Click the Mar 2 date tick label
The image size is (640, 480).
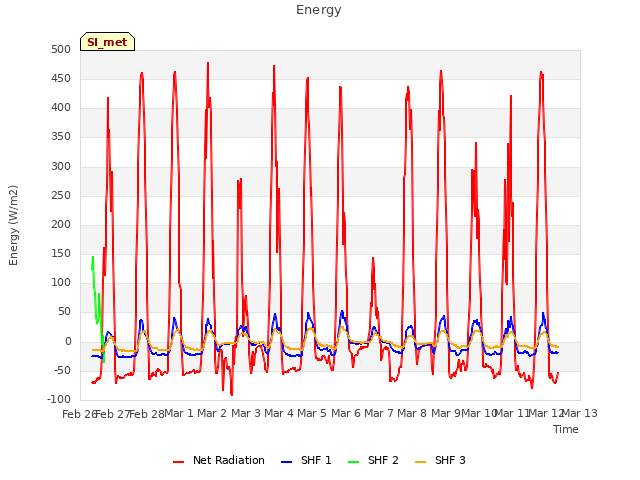[x=212, y=413]
